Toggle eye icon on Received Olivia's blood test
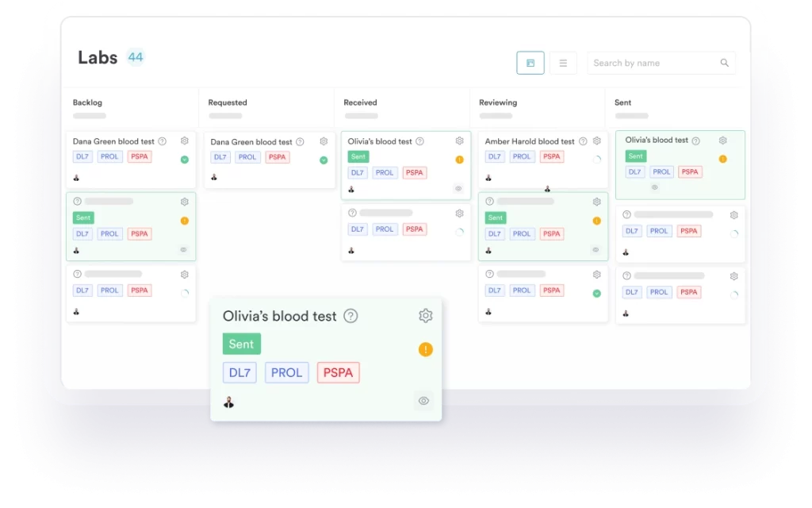Viewport: 812px width, 508px height. [458, 189]
